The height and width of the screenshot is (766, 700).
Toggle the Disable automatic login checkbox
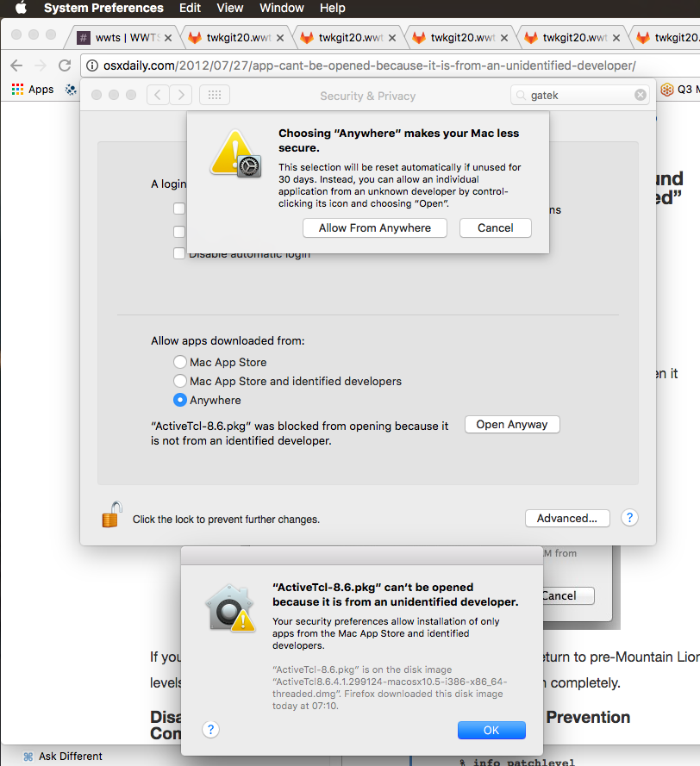pyautogui.click(x=179, y=253)
